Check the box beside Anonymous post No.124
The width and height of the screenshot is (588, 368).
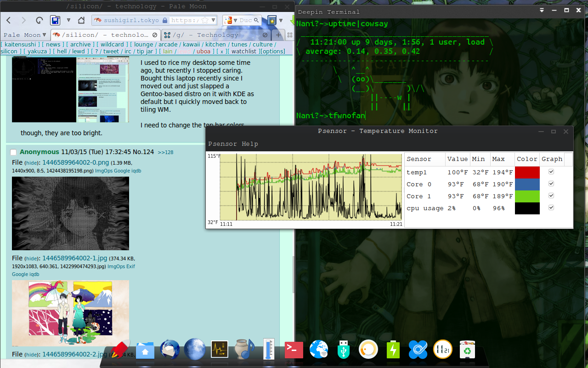(x=13, y=152)
